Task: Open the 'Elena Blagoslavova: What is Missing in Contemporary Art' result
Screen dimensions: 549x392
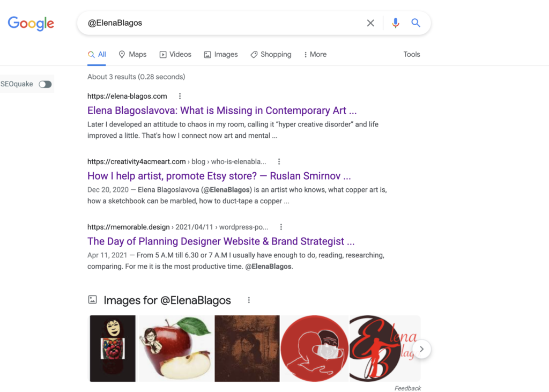Action: 222,110
